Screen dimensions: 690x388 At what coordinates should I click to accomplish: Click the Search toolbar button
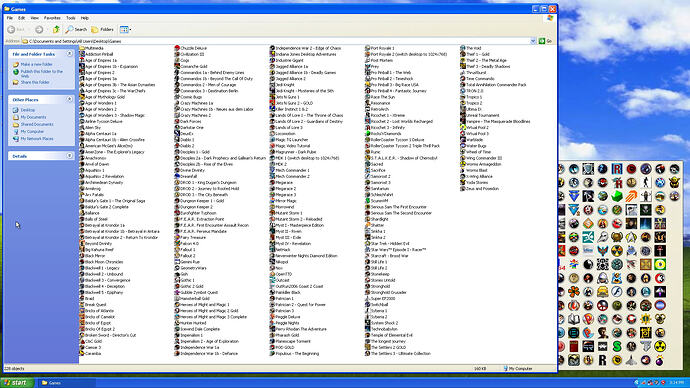(x=76, y=29)
